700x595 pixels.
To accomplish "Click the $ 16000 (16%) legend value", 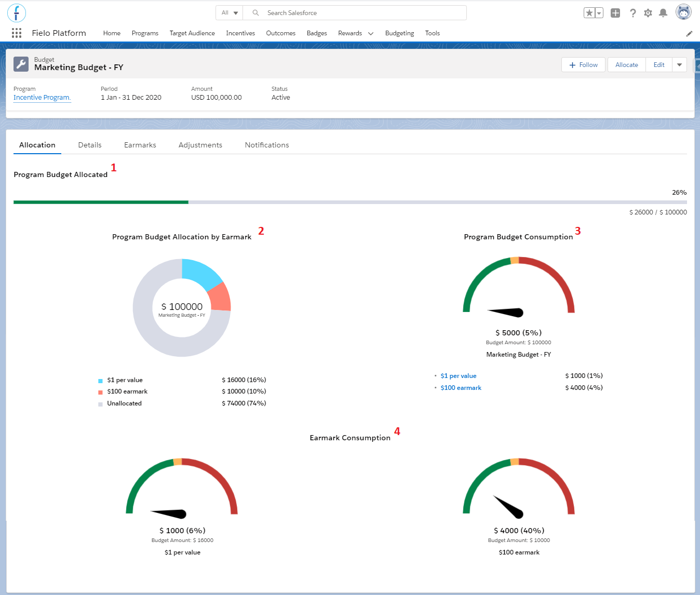I will (x=244, y=380).
